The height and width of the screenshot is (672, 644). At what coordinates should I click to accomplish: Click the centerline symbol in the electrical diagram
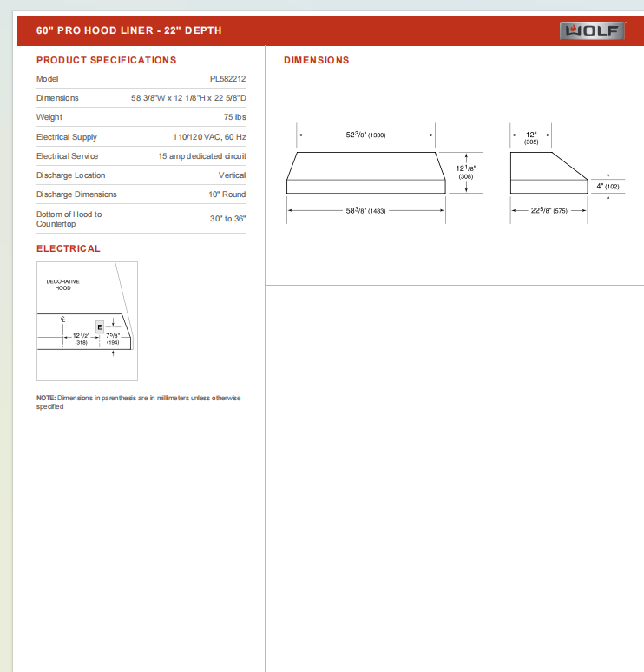[x=63, y=319]
